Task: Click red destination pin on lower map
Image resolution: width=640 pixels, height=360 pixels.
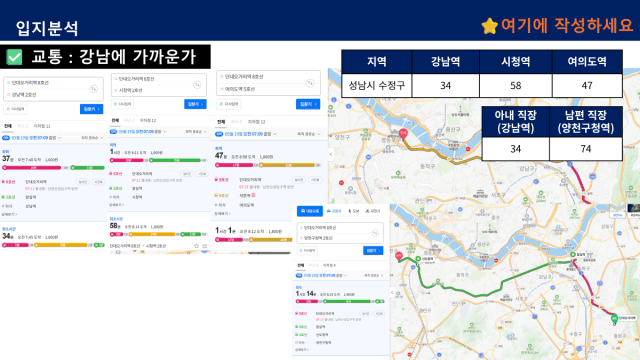Action: (399, 256)
